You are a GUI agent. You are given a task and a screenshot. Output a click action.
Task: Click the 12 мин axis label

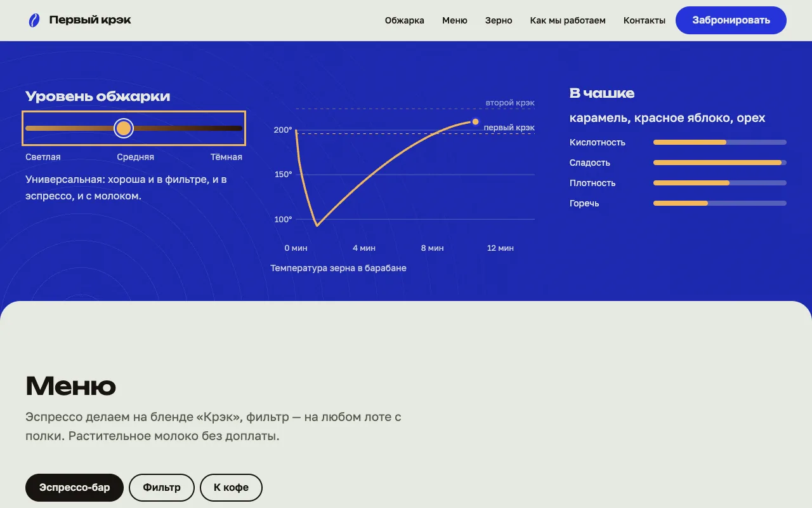501,248
